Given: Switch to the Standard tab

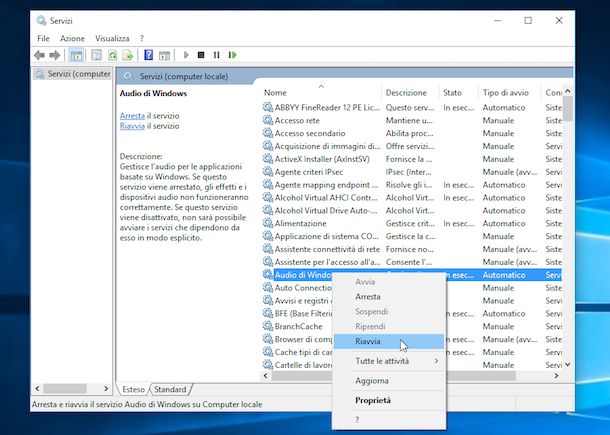Looking at the screenshot, I should tap(170, 389).
